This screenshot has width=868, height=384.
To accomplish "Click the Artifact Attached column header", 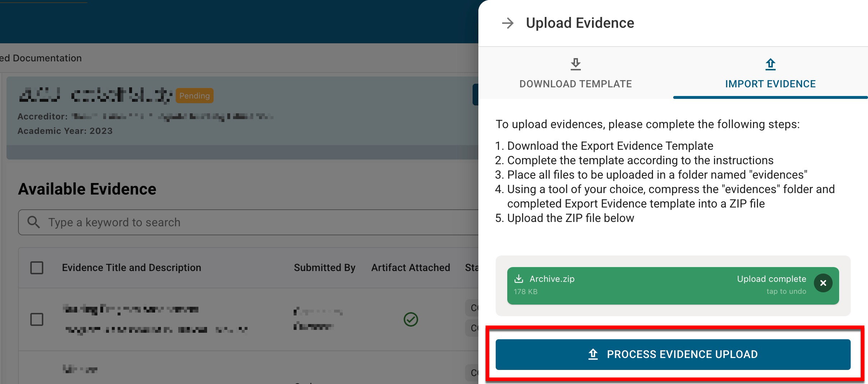I will click(x=411, y=268).
